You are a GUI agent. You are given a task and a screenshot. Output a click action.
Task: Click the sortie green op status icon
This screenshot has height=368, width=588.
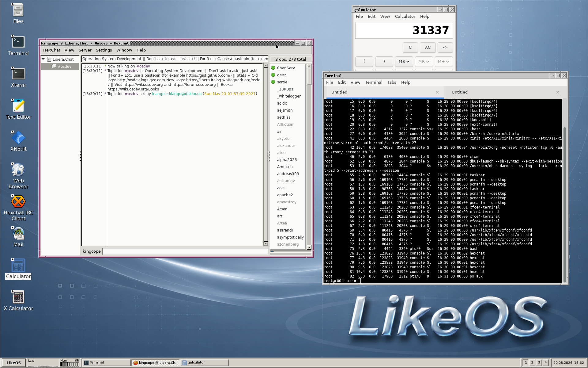pos(273,82)
